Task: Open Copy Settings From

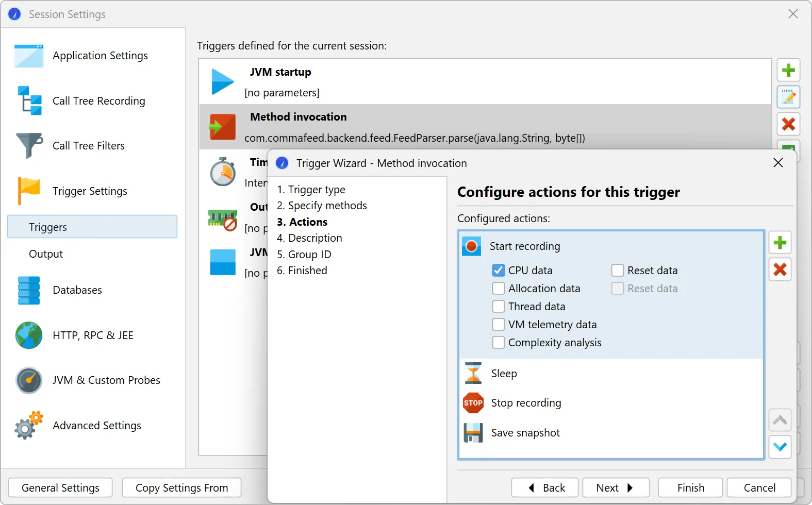Action: (181, 487)
